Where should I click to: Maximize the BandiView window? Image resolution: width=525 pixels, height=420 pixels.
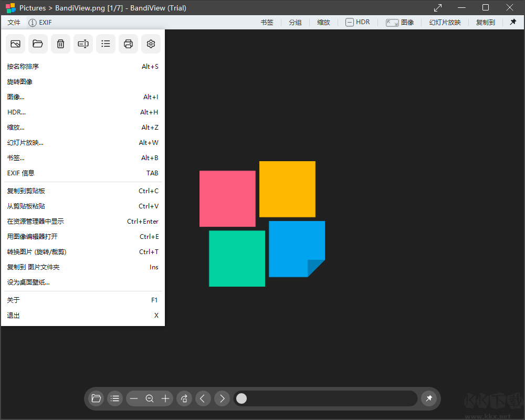[x=486, y=8]
